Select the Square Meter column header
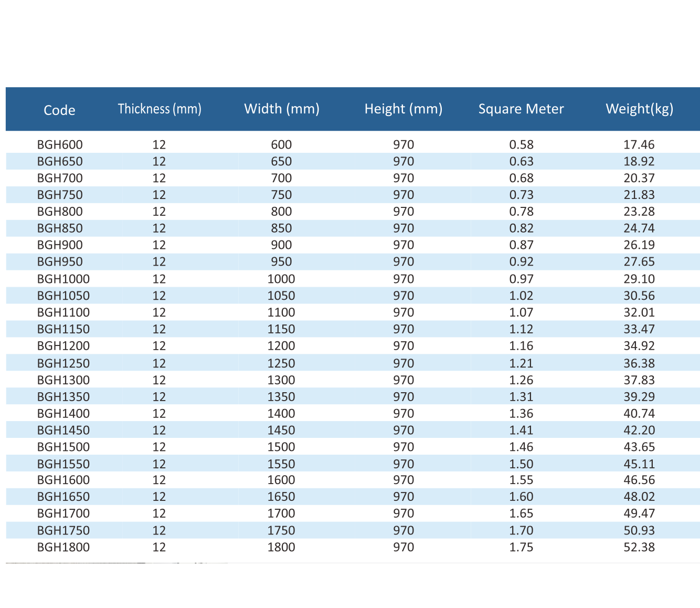The height and width of the screenshot is (608, 700). [521, 109]
